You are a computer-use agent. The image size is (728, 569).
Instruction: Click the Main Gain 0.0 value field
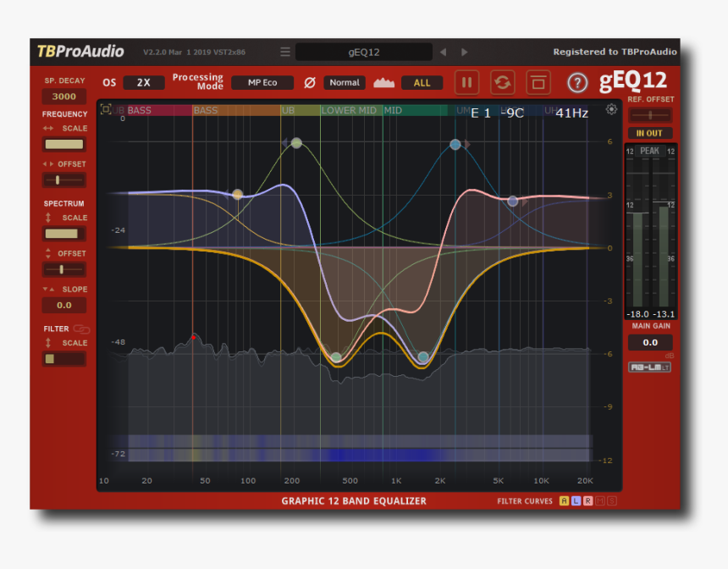pyautogui.click(x=650, y=343)
